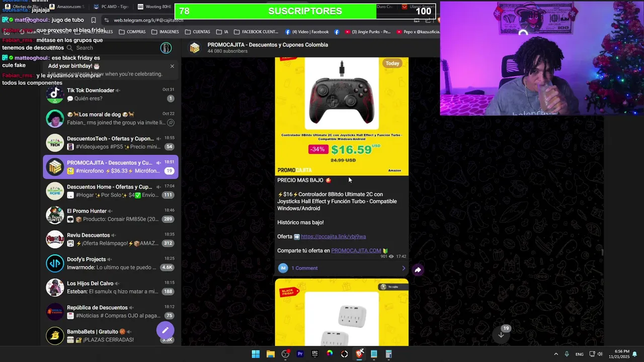Screen dimensions: 644x362
Task: Click the volume icon in the system tray
Action: (x=600, y=354)
